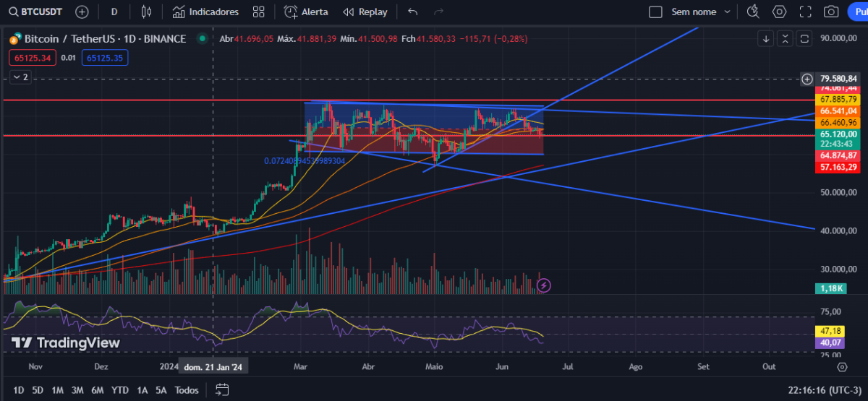Viewport: 868px width, 401px height.
Task: Set the date range to 1A
Action: pos(142,390)
